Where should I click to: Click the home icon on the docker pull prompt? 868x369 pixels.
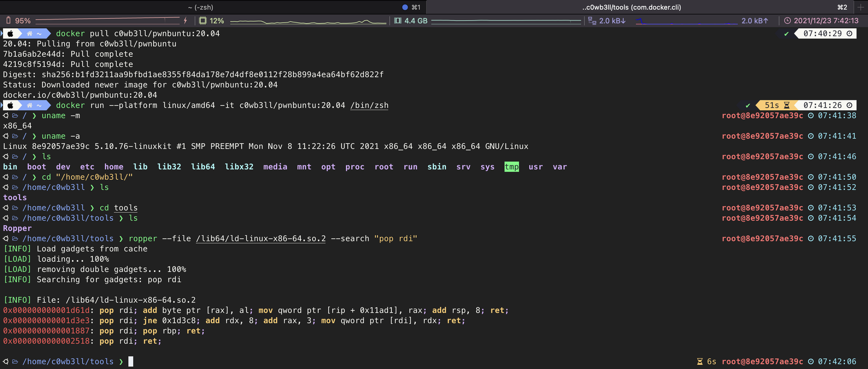[30, 33]
